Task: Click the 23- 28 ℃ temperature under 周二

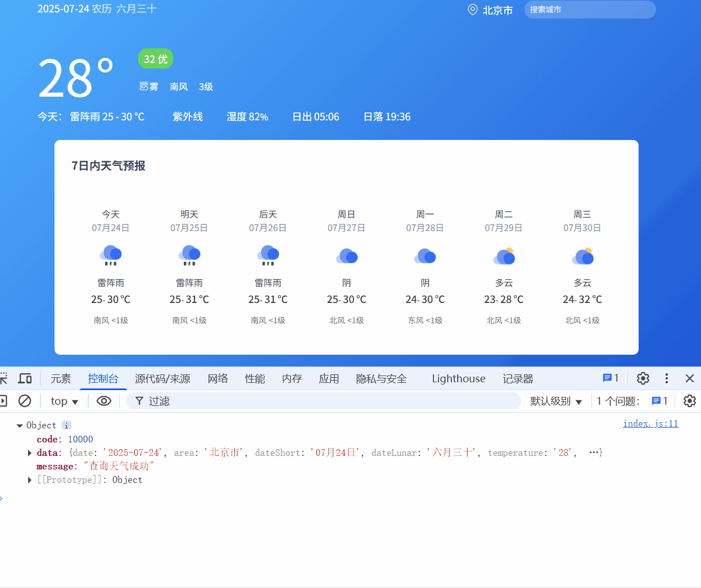Action: 504,300
